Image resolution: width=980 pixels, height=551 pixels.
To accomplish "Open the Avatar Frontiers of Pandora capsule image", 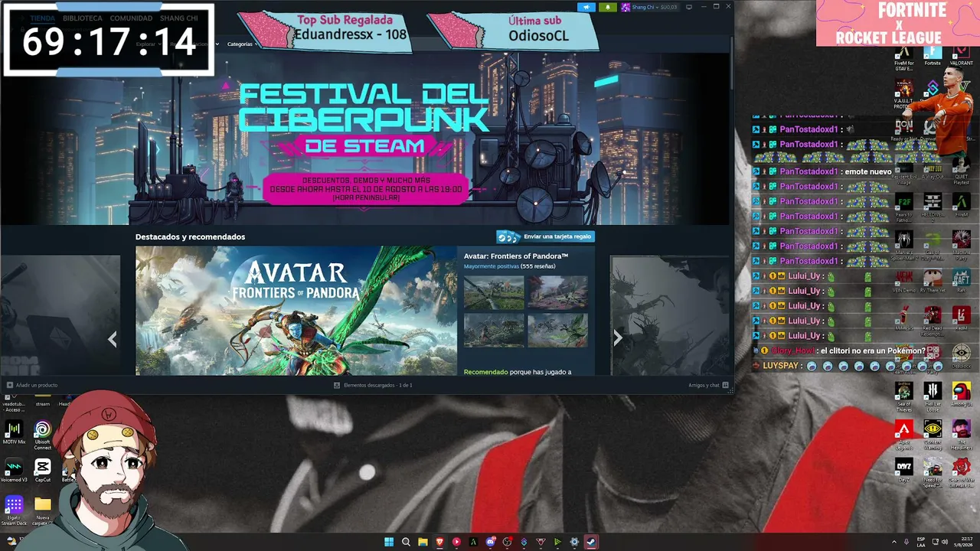I will click(x=296, y=311).
